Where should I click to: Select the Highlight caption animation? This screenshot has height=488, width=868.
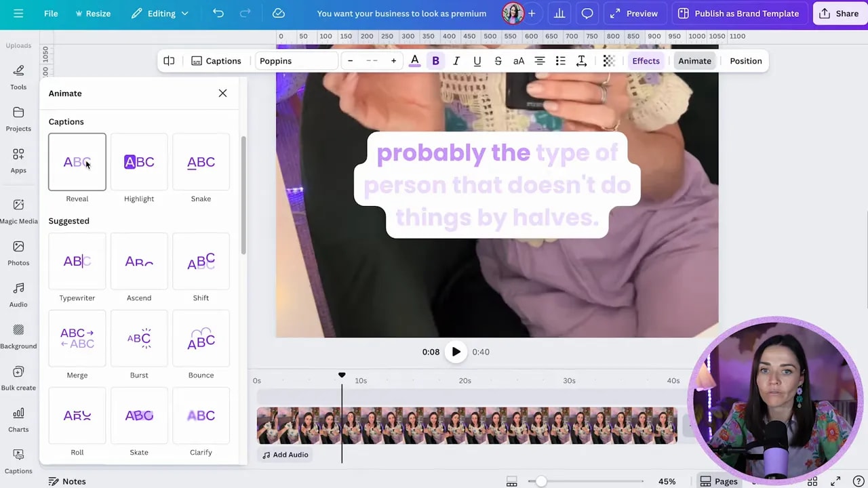[x=139, y=163]
